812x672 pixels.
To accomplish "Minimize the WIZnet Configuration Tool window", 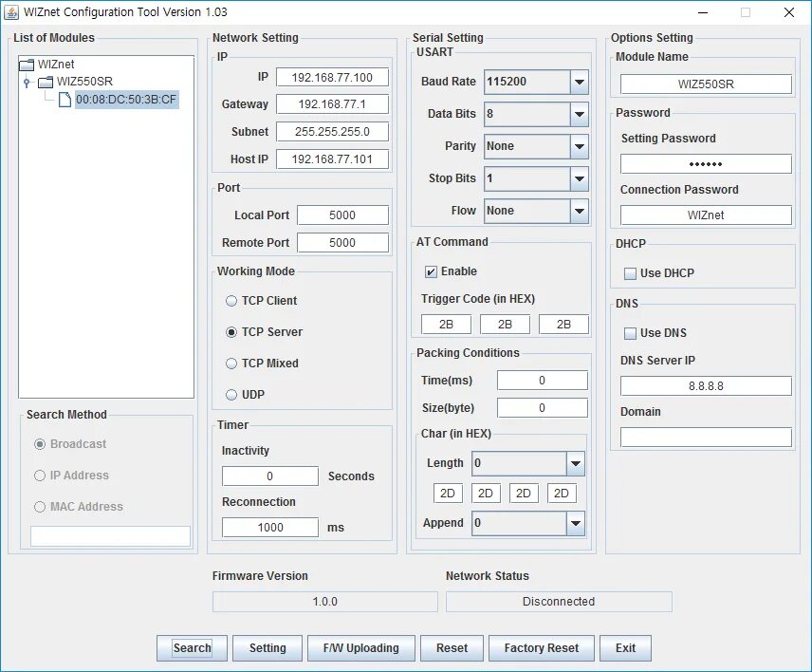I will [x=703, y=12].
